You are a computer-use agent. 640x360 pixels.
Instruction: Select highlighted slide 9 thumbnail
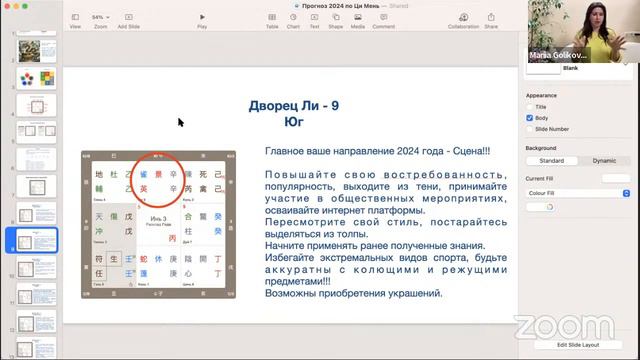[x=36, y=240]
